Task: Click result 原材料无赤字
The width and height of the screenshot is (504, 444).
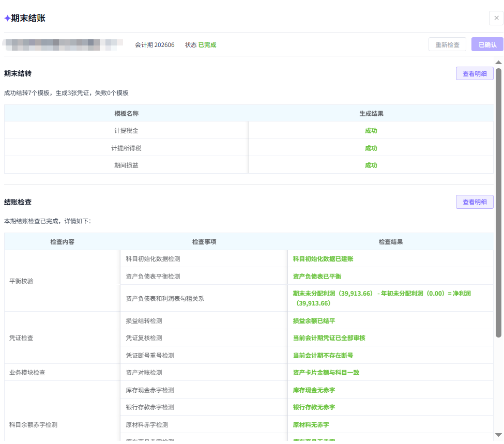Action: (311, 425)
